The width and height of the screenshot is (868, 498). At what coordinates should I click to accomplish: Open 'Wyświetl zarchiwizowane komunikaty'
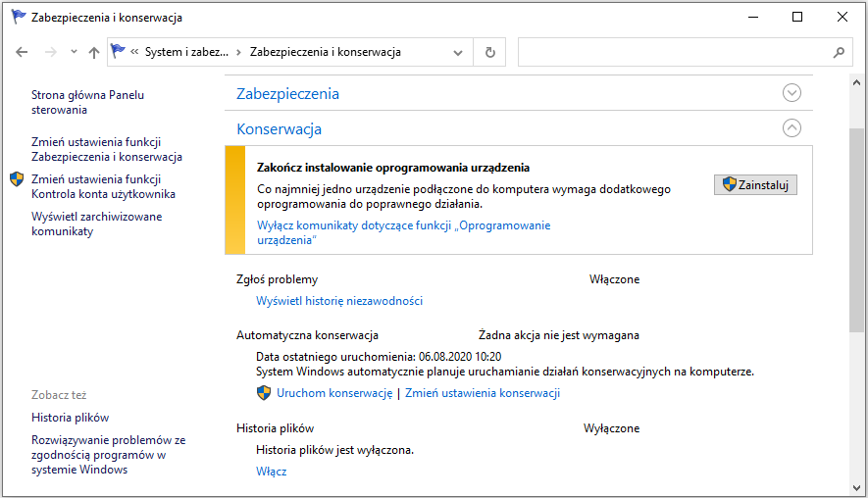coord(97,224)
